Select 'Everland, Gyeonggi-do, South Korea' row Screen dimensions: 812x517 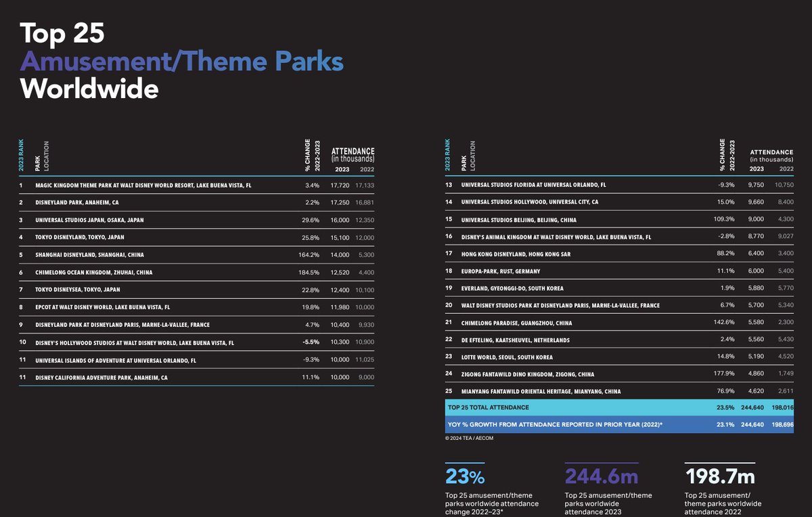tap(619, 290)
